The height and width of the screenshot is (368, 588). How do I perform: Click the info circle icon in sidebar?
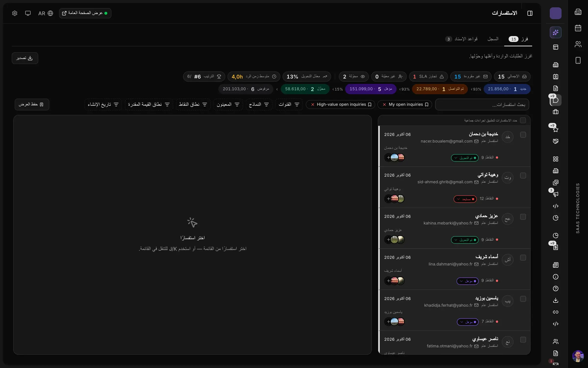pyautogui.click(x=556, y=277)
